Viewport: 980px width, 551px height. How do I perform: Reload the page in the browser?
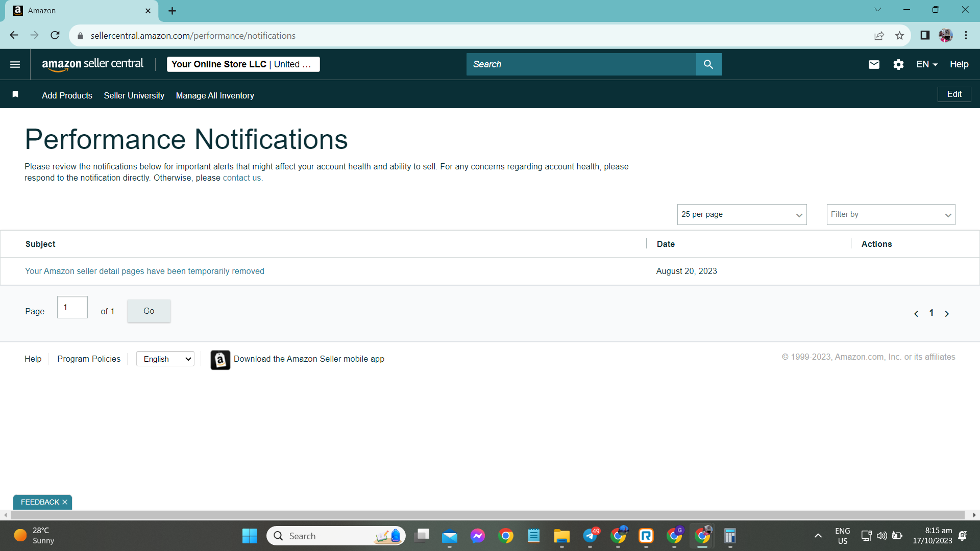[x=55, y=35]
